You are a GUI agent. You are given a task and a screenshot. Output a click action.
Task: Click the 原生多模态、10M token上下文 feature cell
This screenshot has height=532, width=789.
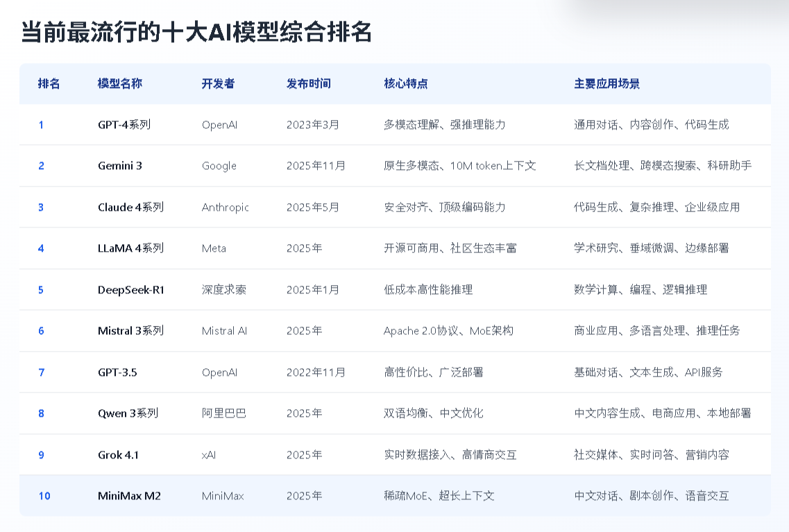click(460, 166)
